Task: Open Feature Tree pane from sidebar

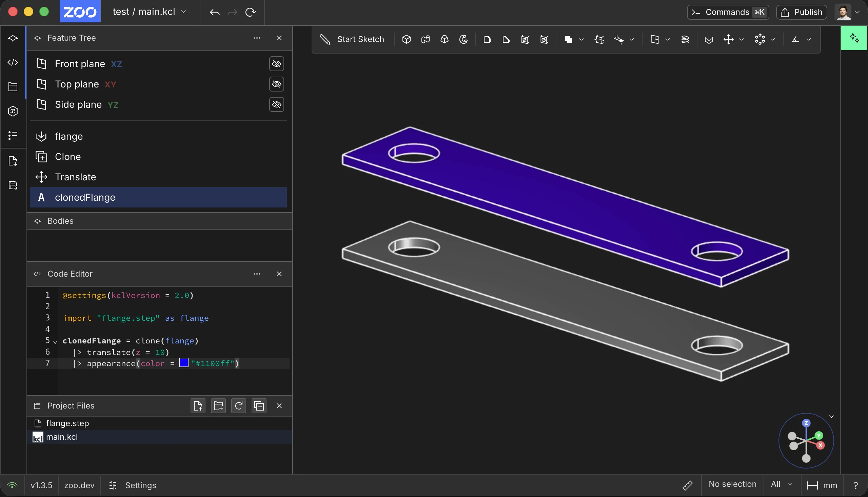Action: tap(13, 38)
